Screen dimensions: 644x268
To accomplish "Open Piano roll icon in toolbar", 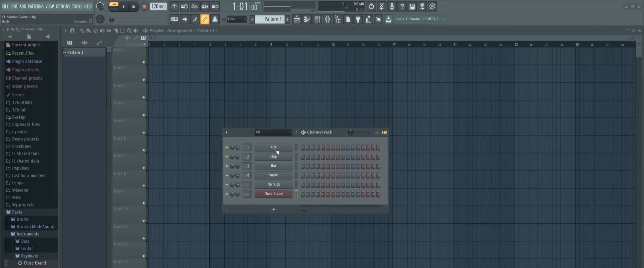I will coord(307,19).
